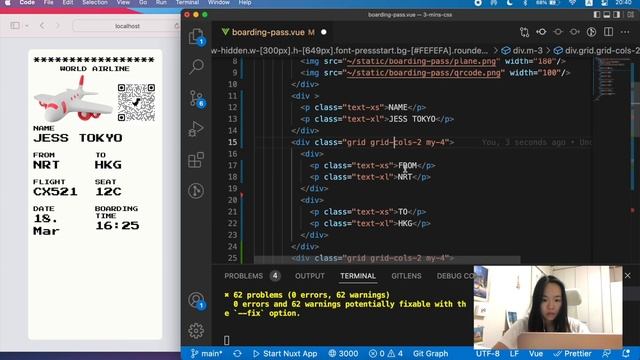Toggle the secondary sidebar layout icon
The image size is (640, 360).
point(617,15)
